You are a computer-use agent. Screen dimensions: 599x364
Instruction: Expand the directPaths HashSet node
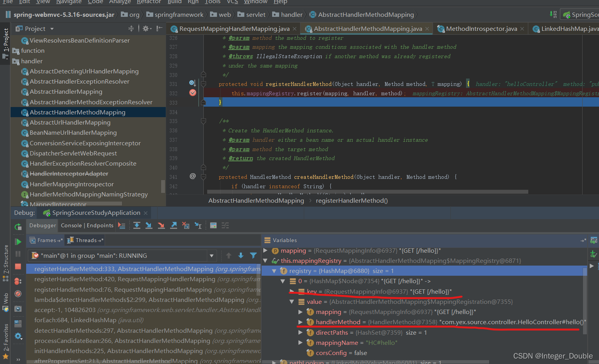click(x=300, y=332)
